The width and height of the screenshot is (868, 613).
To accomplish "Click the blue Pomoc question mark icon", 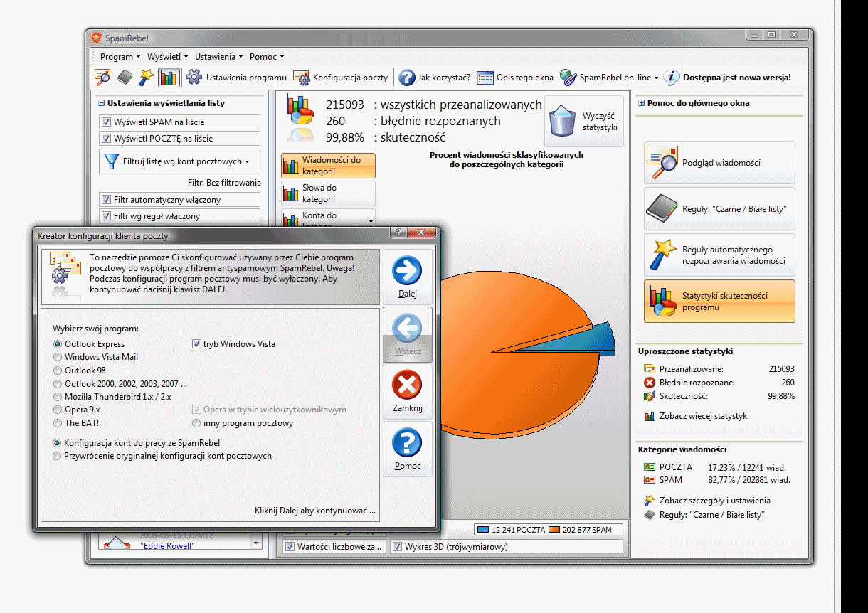I will [x=407, y=444].
